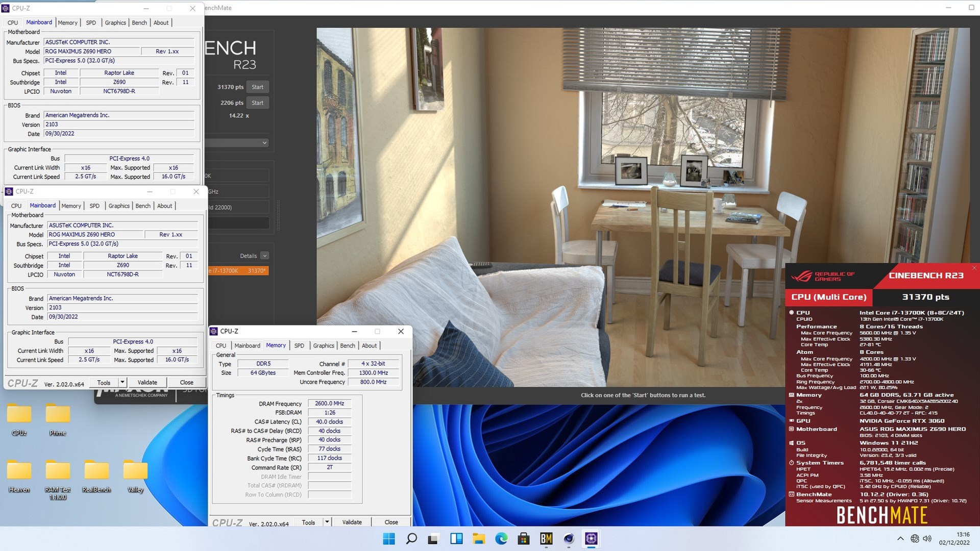Image resolution: width=980 pixels, height=551 pixels.
Task: Open the Valley desktop folder
Action: [135, 476]
